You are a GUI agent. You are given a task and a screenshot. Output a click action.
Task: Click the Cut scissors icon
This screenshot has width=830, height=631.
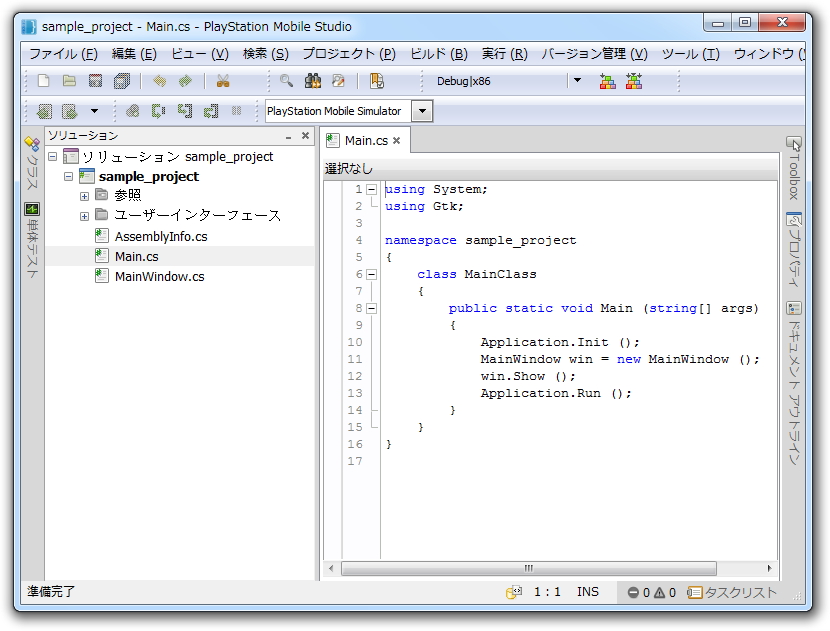click(x=223, y=81)
